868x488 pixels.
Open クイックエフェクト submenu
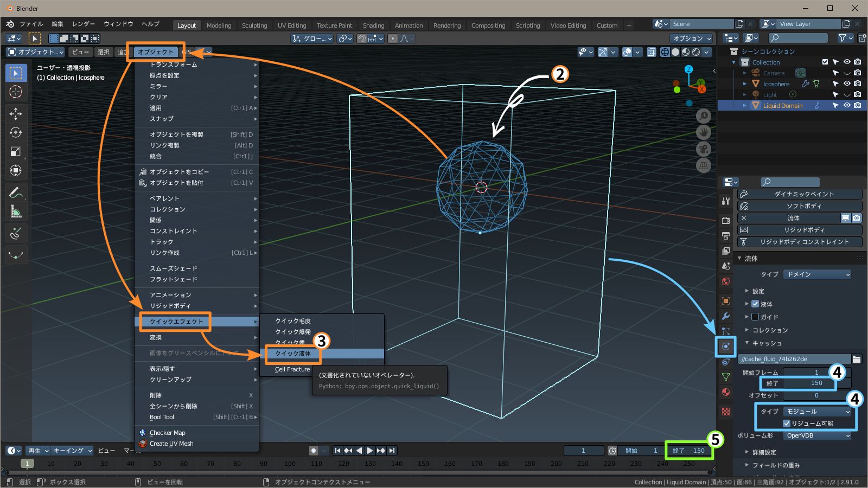[x=197, y=322]
